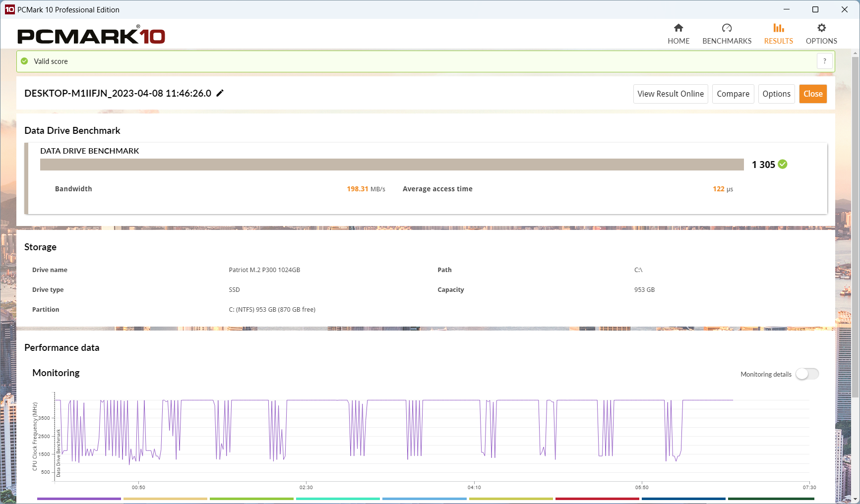This screenshot has height=504, width=860.
Task: Click the Valid score green checkmark icon
Action: point(24,61)
